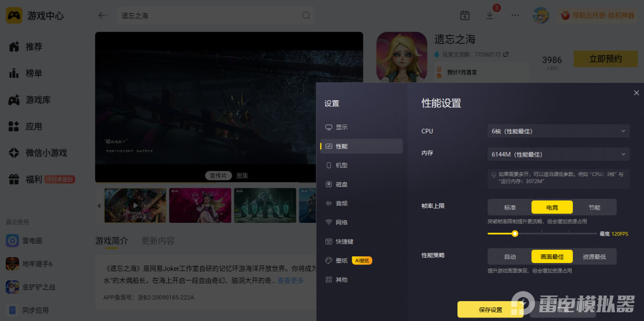Open the 网络 network settings tab

[361, 222]
